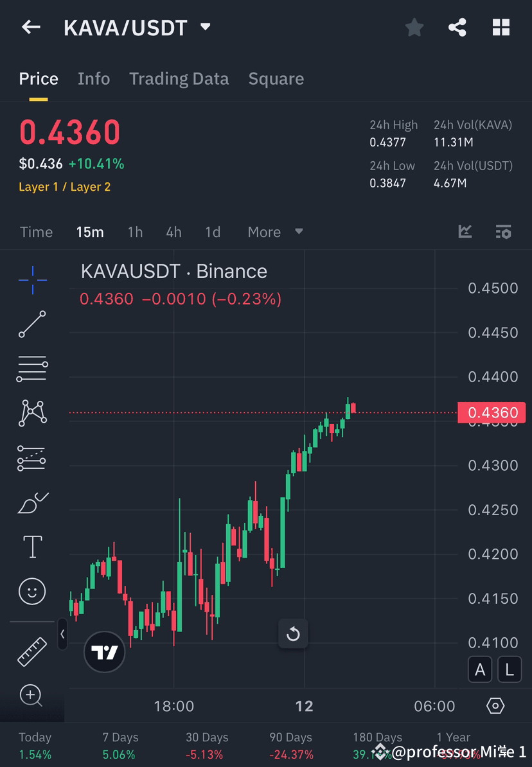The image size is (532, 767).
Task: Select the trend line drawing tool
Action: click(32, 324)
